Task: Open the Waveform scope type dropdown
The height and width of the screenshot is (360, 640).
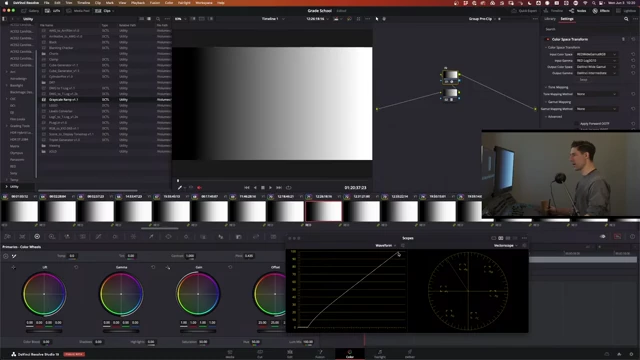Action: (386, 246)
